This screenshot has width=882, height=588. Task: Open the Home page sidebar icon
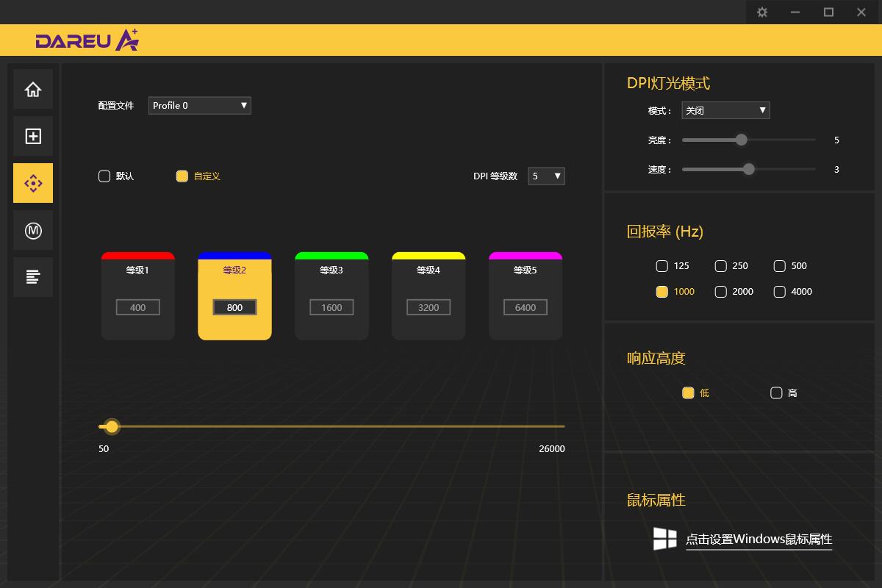tap(33, 89)
